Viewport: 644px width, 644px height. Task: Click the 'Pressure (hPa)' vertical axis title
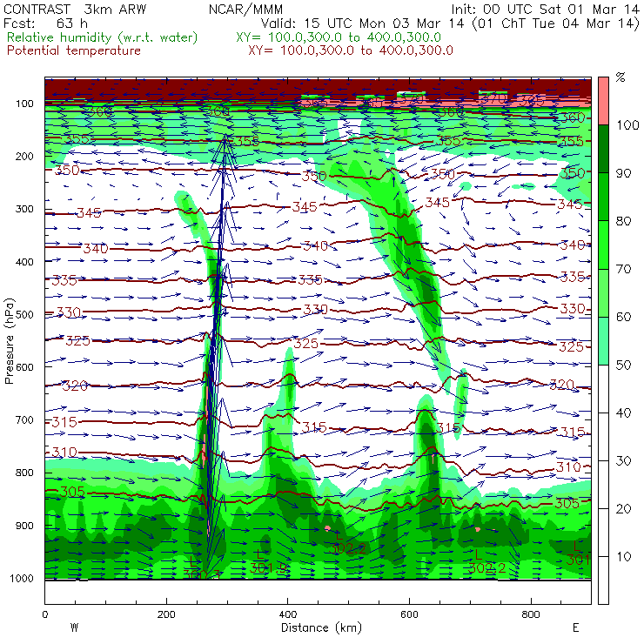tap(10, 341)
